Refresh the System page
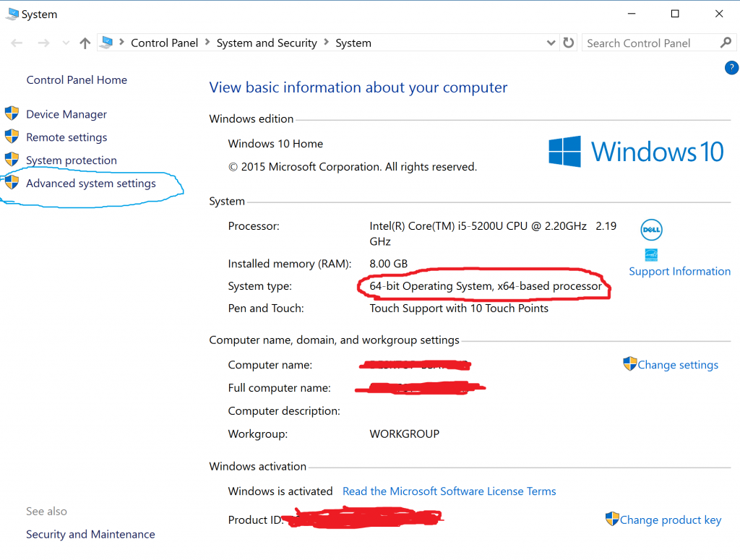740x560 pixels. pyautogui.click(x=569, y=43)
